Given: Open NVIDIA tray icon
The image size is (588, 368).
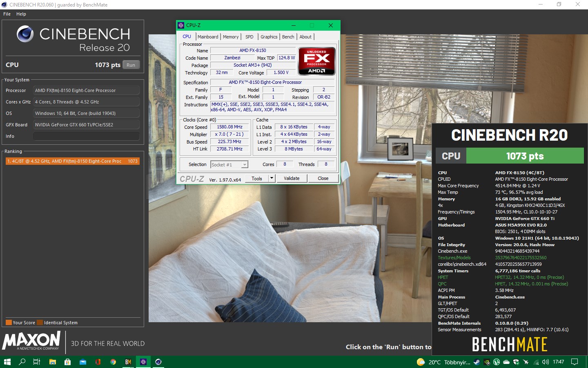Looking at the screenshot, I should click(x=487, y=362).
